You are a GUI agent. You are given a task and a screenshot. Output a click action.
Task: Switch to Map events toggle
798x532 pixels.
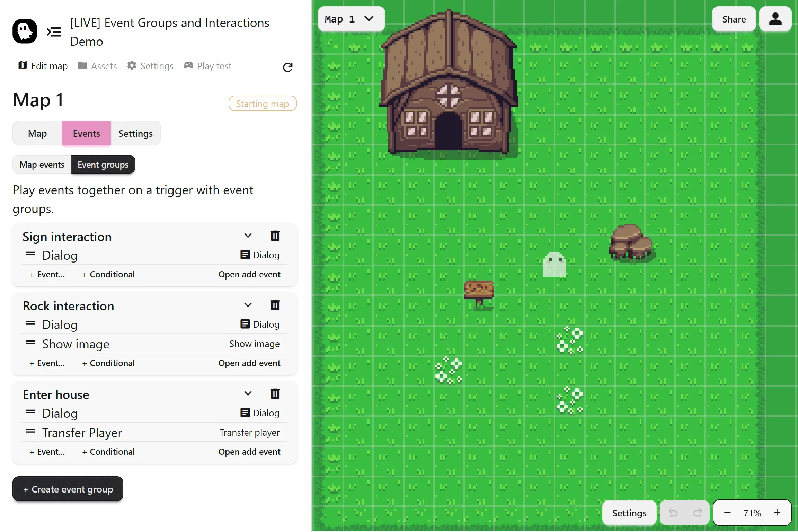[42, 165]
